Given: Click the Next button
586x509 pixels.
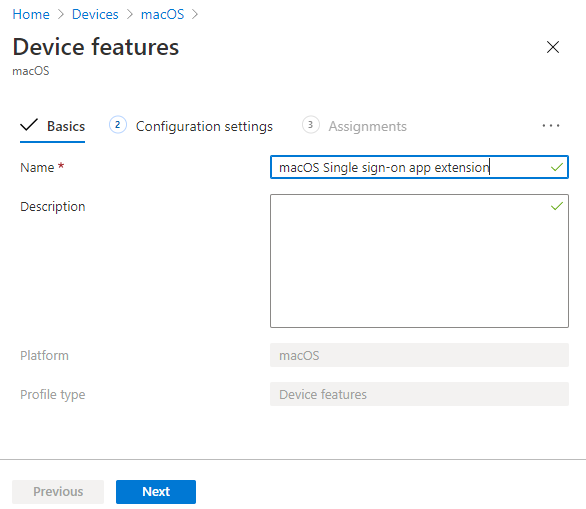Looking at the screenshot, I should 156,492.
